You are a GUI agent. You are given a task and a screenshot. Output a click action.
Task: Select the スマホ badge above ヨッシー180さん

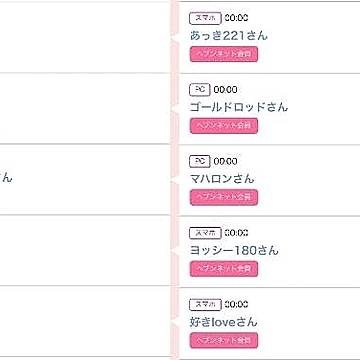click(x=205, y=233)
